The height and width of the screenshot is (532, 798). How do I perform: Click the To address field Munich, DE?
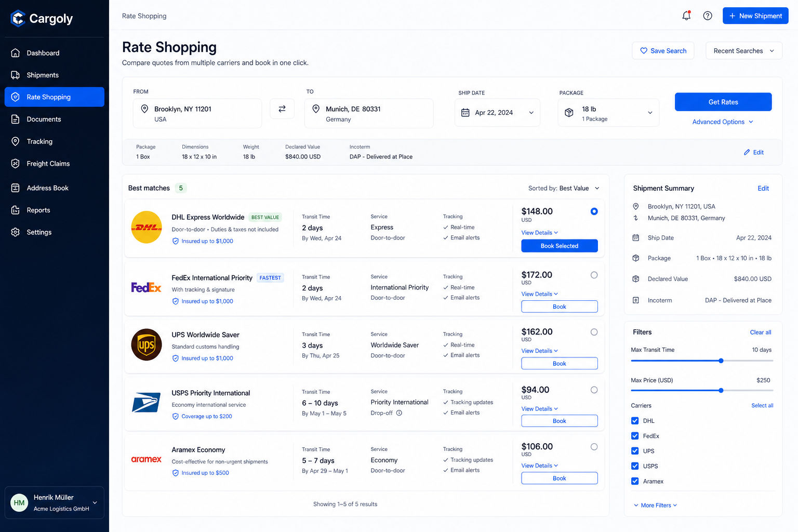369,113
